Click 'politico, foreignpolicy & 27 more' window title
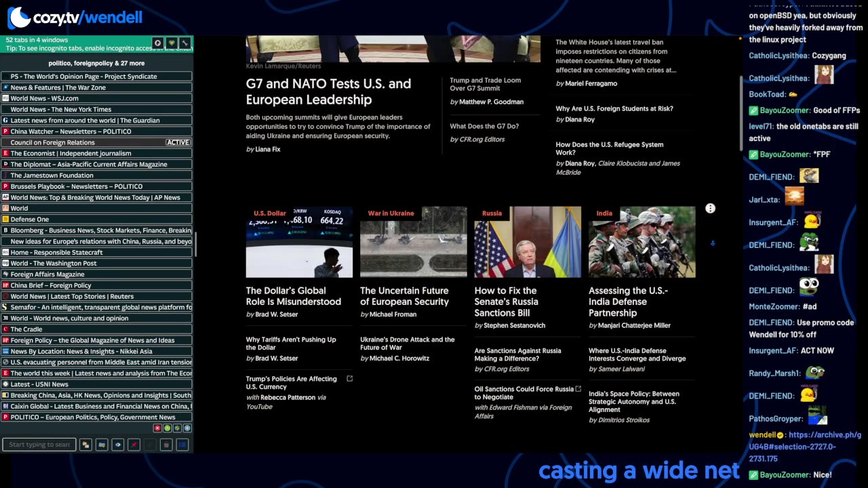This screenshot has width=868, height=488. pos(96,63)
